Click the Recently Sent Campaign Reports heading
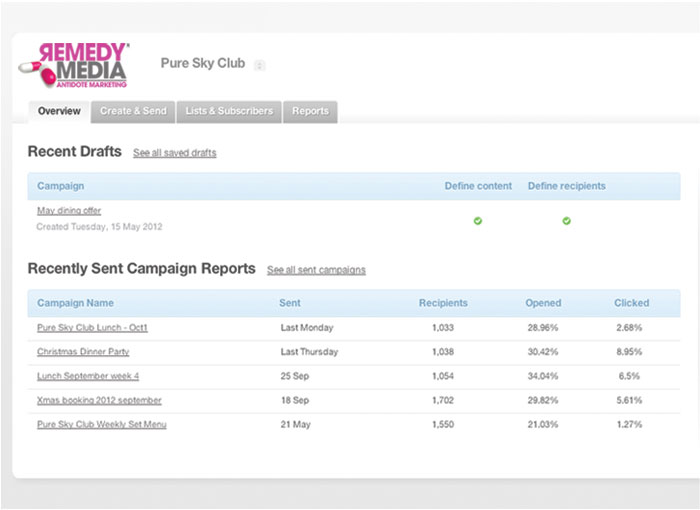Screen dimensions: 700x510 (x=142, y=268)
